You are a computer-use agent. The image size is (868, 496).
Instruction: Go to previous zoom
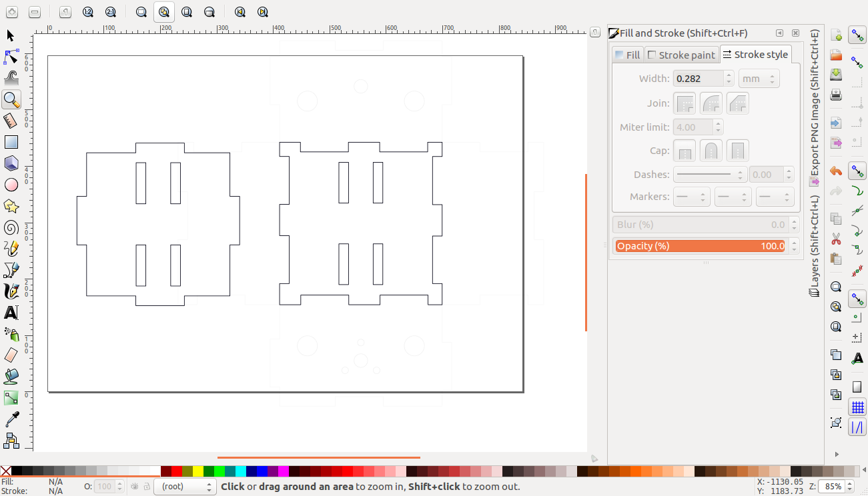[x=240, y=12]
